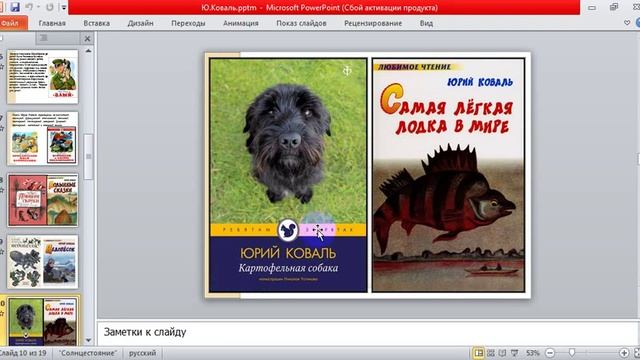
Task: Select the thumbnail with the red book and Полынные сказки
Action: (42, 200)
